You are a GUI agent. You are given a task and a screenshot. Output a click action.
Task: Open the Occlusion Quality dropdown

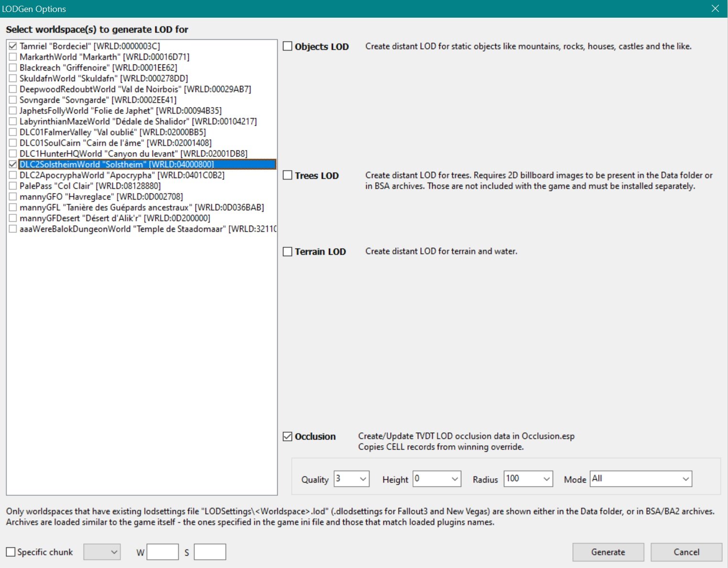tap(352, 479)
